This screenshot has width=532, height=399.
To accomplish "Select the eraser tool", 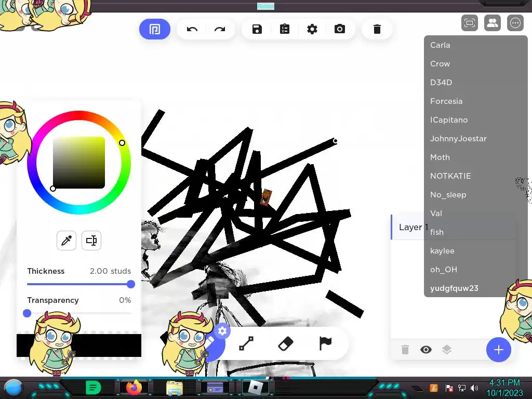I will (286, 343).
